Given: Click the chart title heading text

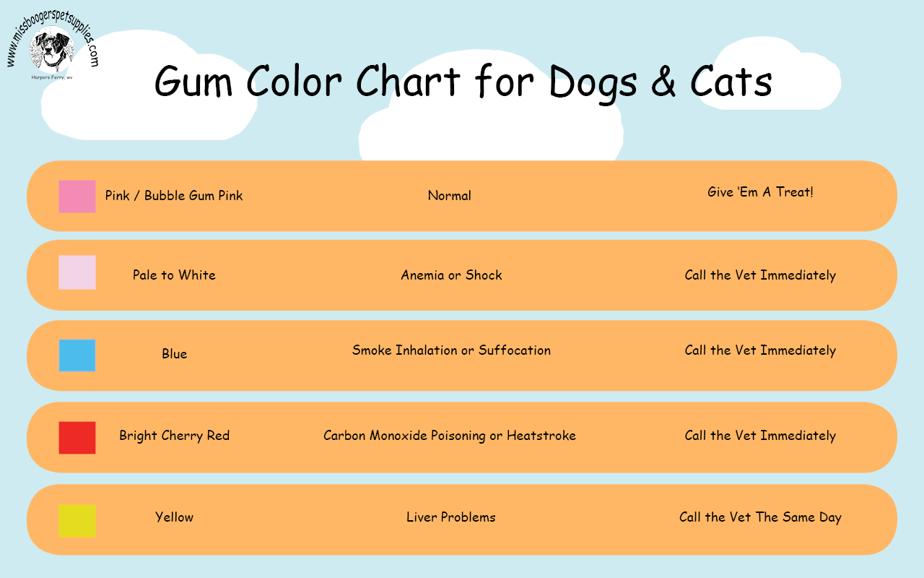Looking at the screenshot, I should 463,81.
